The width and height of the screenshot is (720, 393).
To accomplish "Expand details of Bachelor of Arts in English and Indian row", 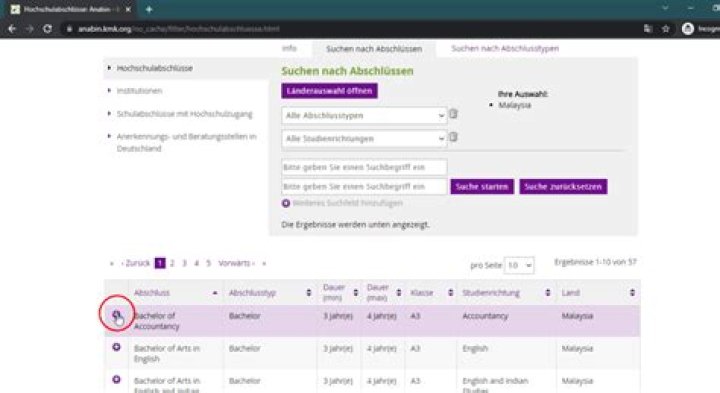I will [116, 379].
